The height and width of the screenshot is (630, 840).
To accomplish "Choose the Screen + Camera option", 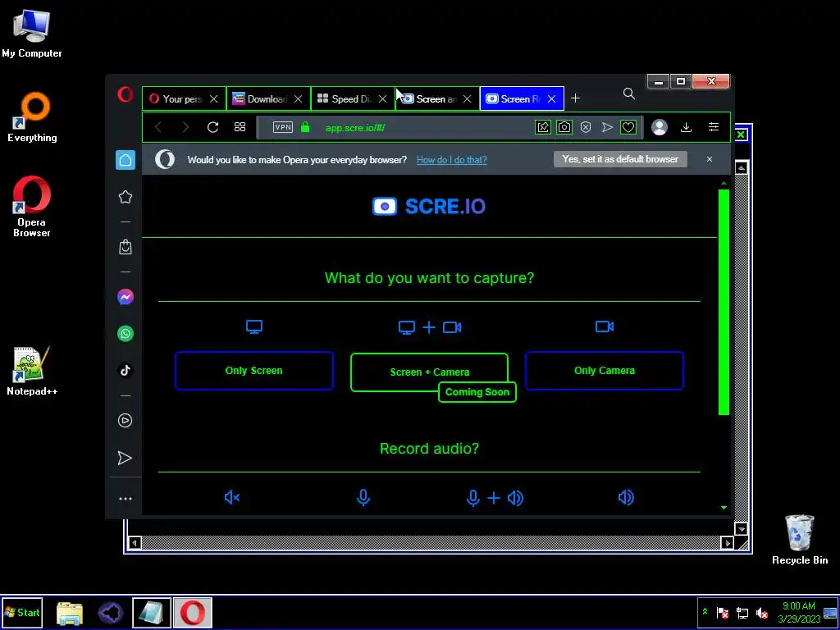I will coord(429,372).
